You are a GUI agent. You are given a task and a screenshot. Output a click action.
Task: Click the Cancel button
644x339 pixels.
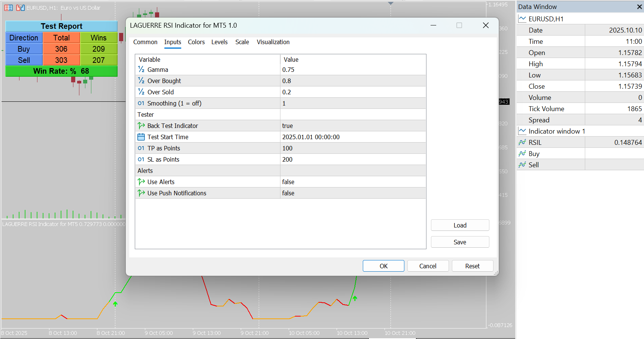(428, 266)
